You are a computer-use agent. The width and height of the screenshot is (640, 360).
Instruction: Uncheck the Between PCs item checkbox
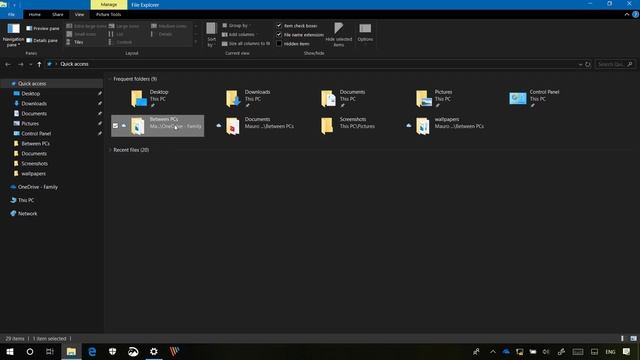click(115, 126)
